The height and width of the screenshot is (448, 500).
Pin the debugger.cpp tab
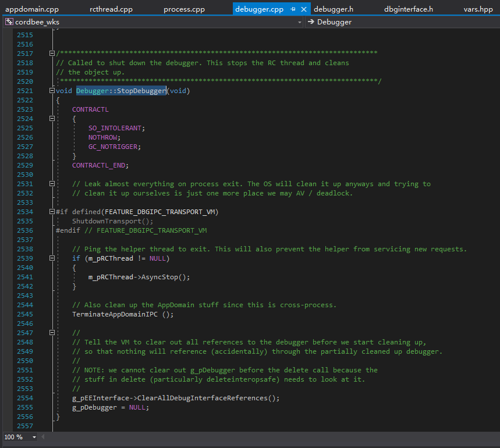[x=293, y=9]
